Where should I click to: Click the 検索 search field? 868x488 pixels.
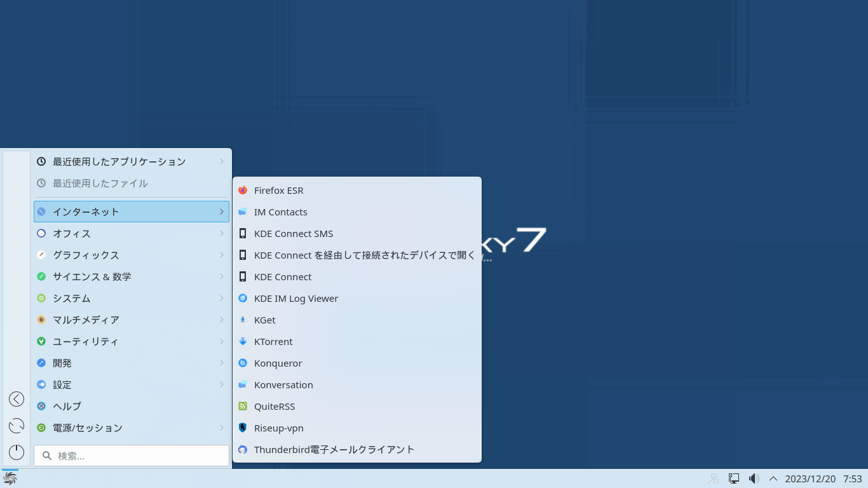pyautogui.click(x=132, y=456)
